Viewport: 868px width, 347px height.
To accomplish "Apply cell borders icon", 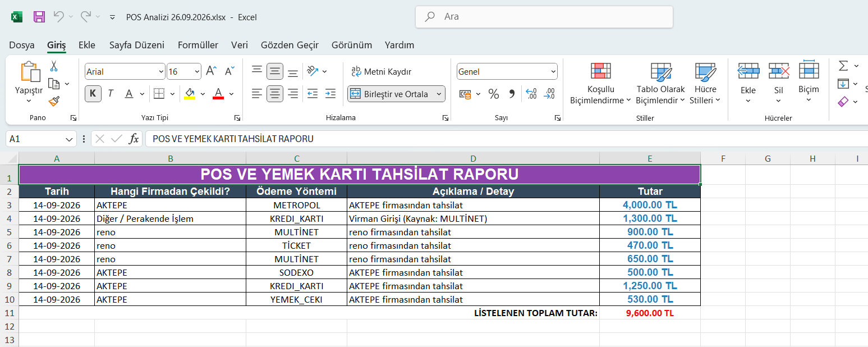I will [159, 94].
